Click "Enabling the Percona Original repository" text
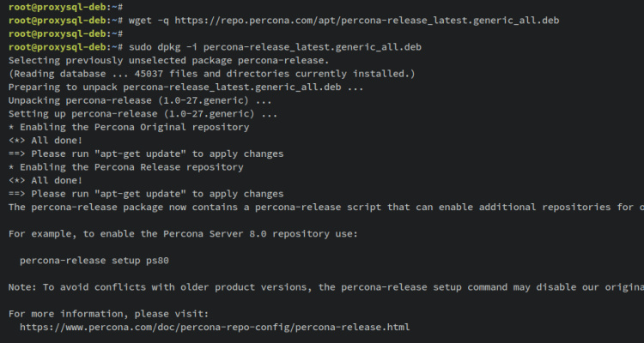The image size is (644, 343). (x=133, y=127)
